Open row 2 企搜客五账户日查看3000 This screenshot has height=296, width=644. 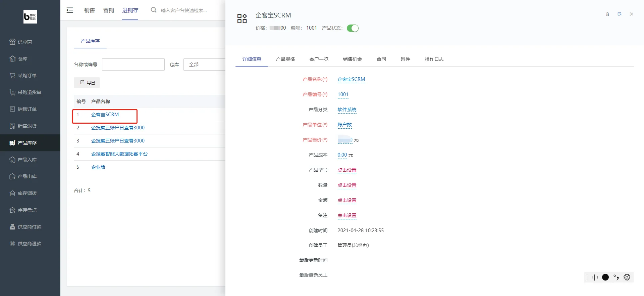tap(118, 128)
